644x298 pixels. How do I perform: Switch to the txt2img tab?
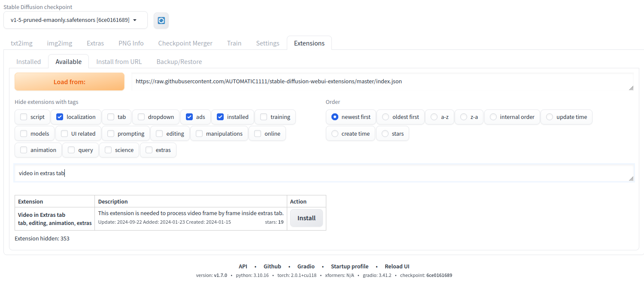click(x=21, y=43)
